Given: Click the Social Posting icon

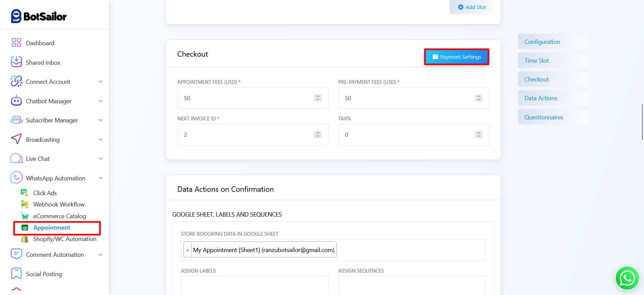Looking at the screenshot, I should pos(16,274).
